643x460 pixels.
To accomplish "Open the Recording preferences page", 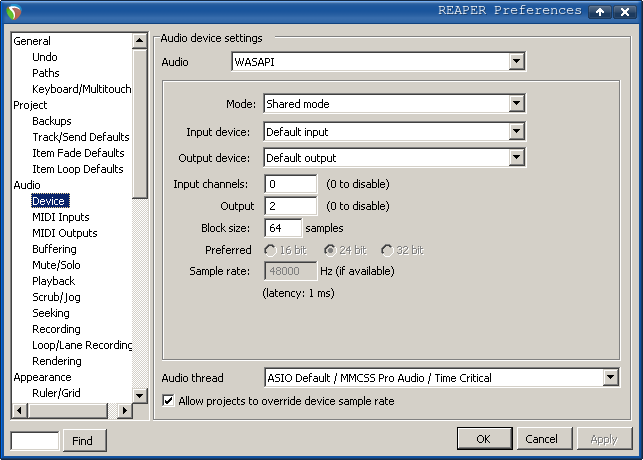I will click(56, 329).
